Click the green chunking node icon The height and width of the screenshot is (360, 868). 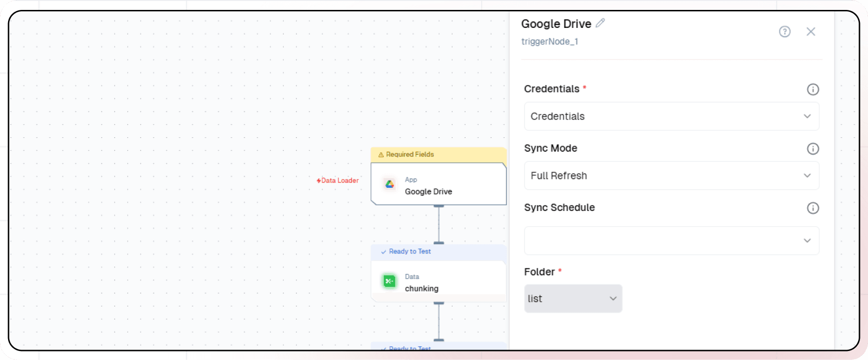click(x=389, y=281)
